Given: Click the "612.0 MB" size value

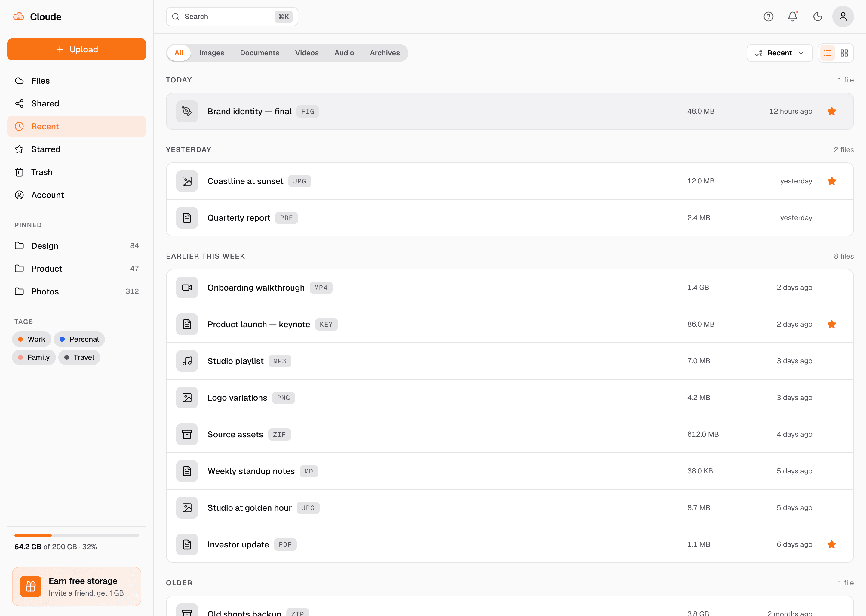Looking at the screenshot, I should click(x=703, y=434).
